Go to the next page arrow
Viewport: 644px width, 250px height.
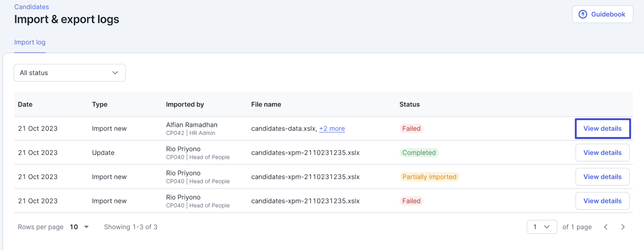tap(623, 227)
